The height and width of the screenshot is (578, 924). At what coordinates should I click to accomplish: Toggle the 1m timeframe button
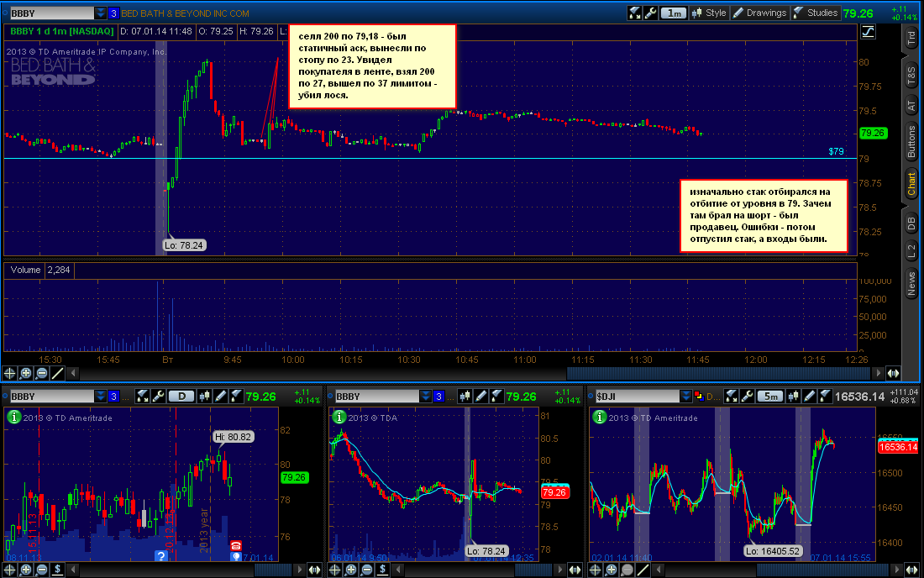point(675,13)
